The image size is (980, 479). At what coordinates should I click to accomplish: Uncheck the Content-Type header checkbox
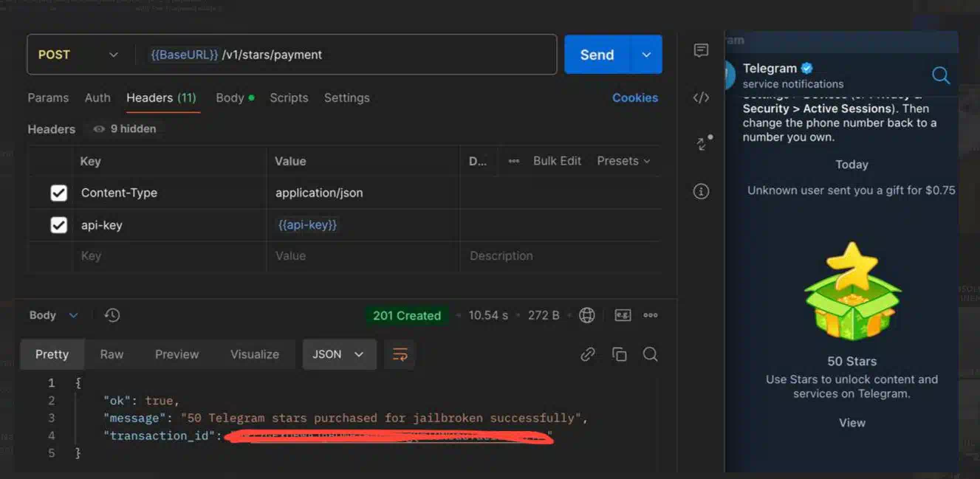click(x=58, y=193)
